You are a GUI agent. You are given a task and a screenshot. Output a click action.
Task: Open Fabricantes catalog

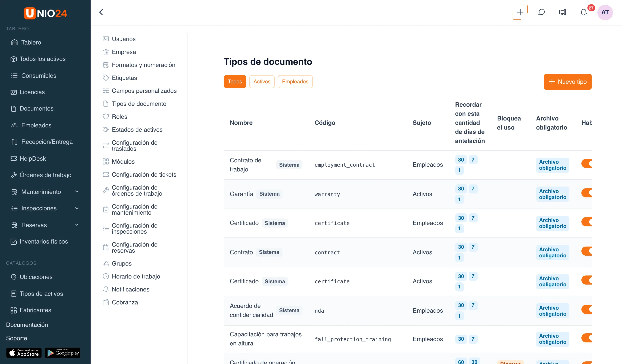pyautogui.click(x=31, y=310)
